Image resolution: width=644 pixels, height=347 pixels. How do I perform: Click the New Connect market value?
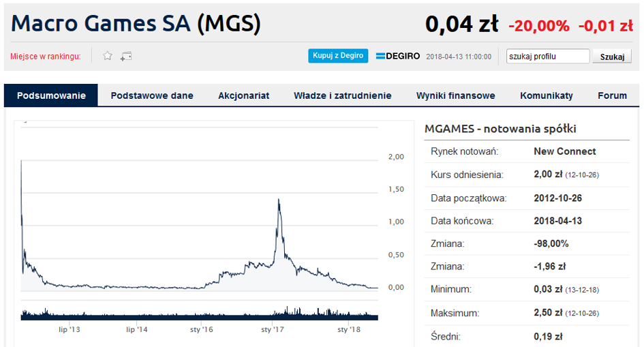click(564, 151)
